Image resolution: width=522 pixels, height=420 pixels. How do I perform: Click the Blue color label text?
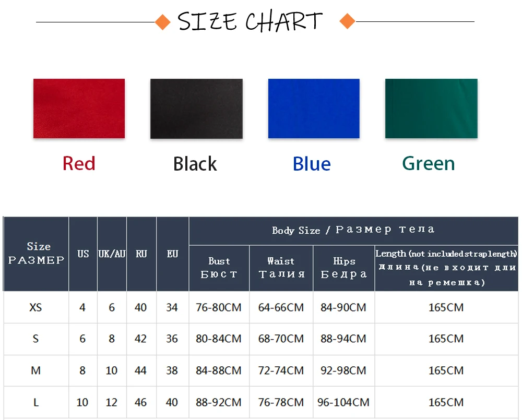coord(312,164)
